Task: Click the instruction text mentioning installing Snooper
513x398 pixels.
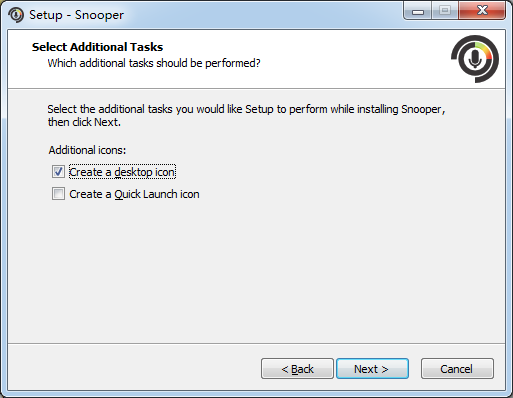Action: [246, 115]
